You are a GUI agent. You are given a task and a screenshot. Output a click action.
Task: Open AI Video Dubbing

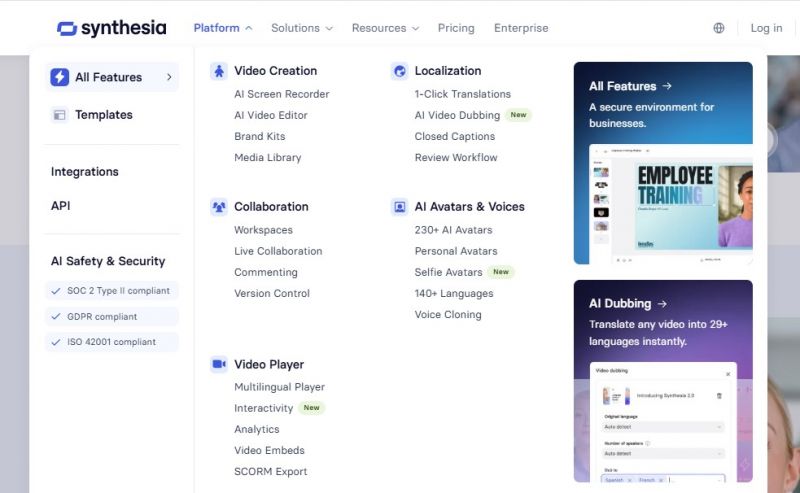[457, 115]
